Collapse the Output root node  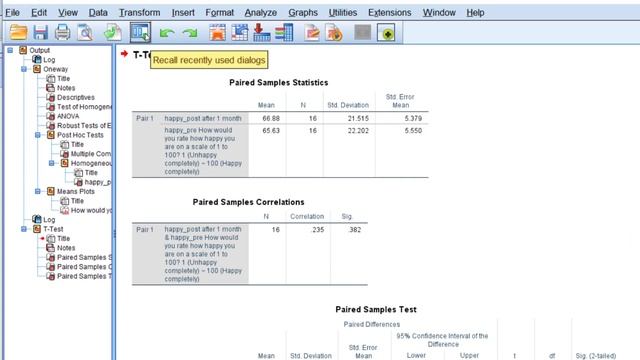(x=10, y=50)
